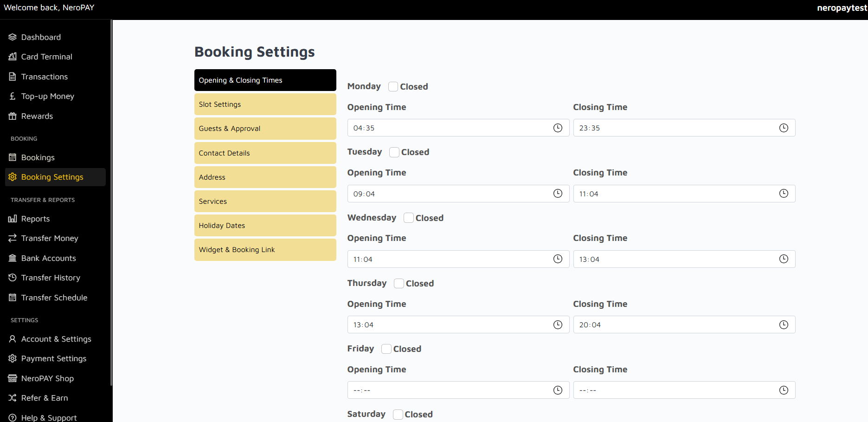This screenshot has height=422, width=868.
Task: Switch to the Slot Settings tab
Action: click(265, 104)
